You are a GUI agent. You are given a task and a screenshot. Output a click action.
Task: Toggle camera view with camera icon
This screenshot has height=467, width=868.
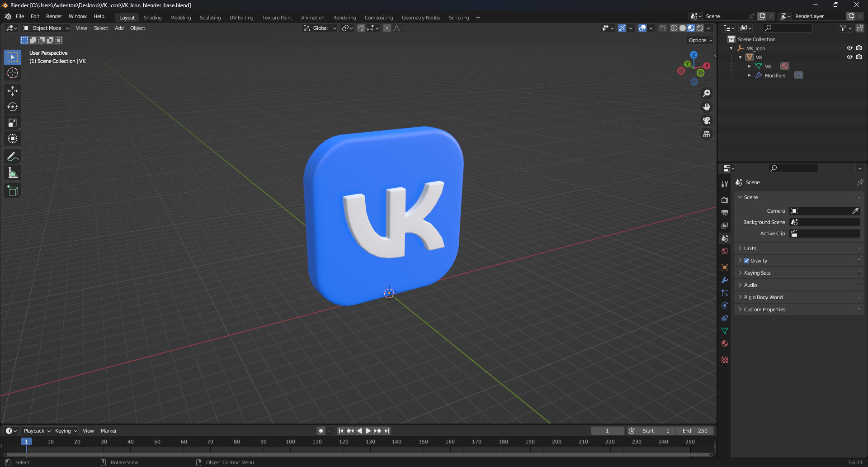point(707,120)
